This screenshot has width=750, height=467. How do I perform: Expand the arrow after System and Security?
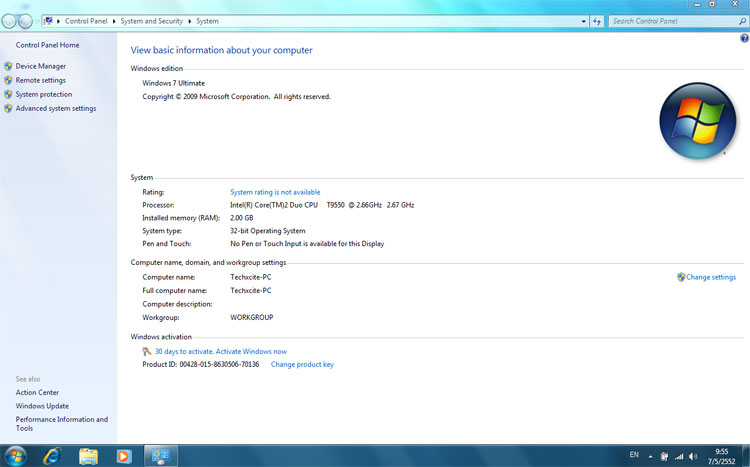tap(189, 21)
